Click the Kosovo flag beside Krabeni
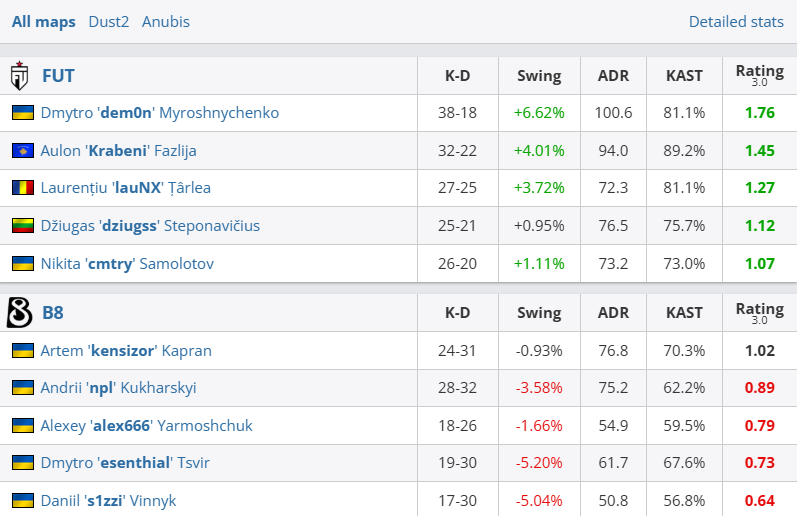This screenshot has height=516, width=797. (22, 151)
